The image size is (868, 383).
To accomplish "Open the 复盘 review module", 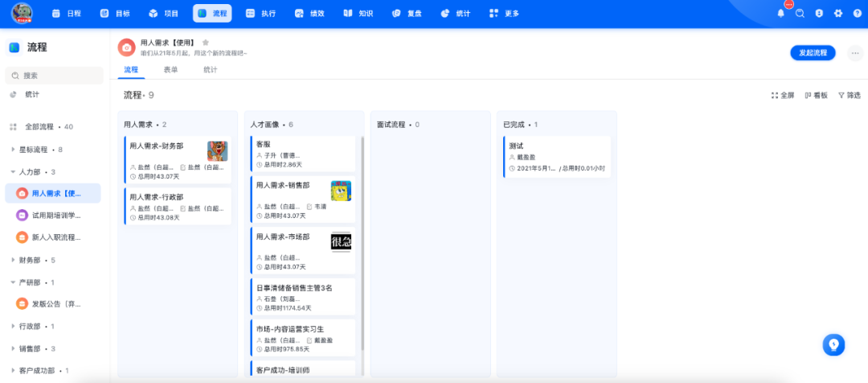I will [407, 14].
